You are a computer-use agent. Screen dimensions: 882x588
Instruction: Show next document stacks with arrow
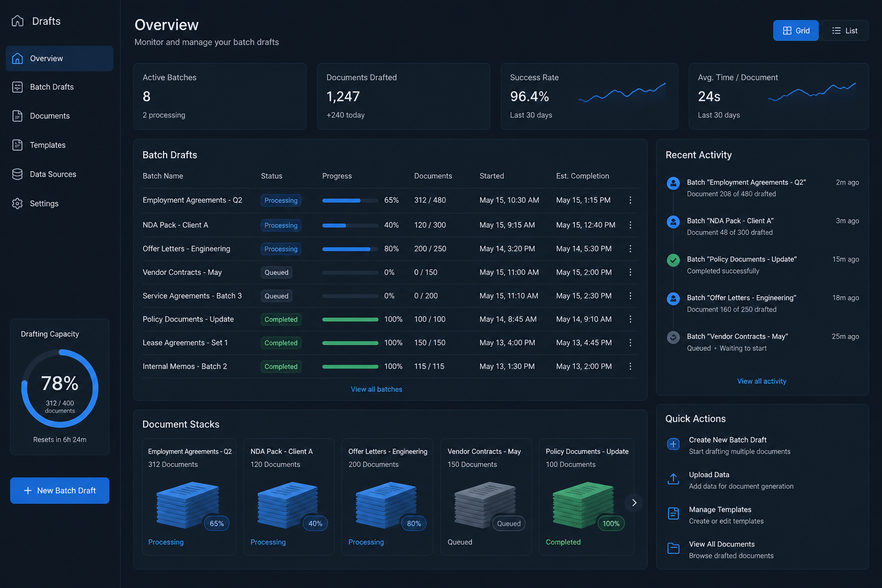point(634,502)
